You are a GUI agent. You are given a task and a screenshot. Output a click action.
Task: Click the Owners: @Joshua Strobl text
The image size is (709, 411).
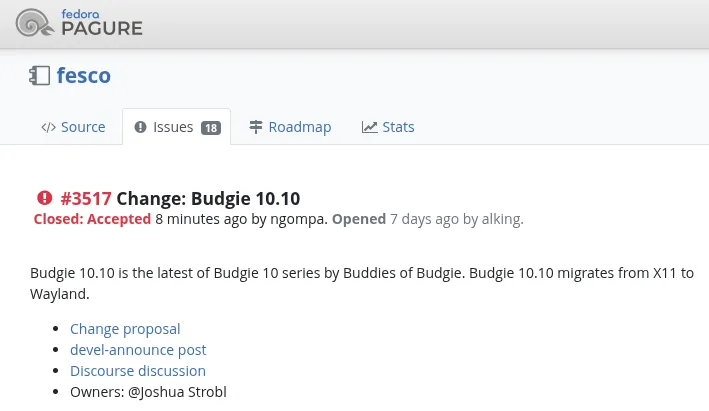(148, 392)
